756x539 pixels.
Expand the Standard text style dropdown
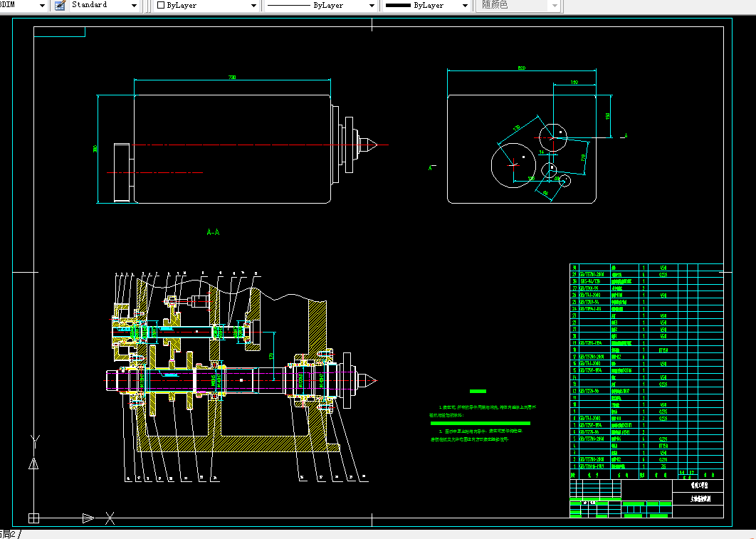tap(134, 5)
